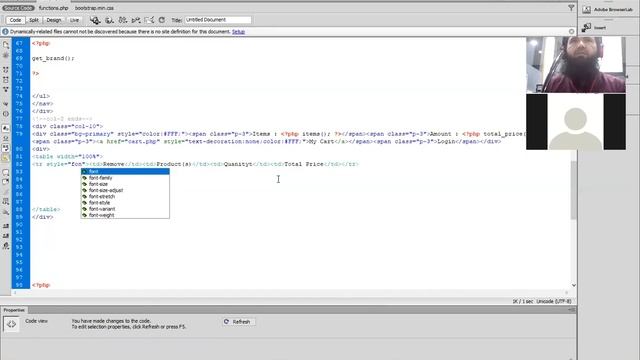Click the Show Code Navigator icon

click(6, 55)
